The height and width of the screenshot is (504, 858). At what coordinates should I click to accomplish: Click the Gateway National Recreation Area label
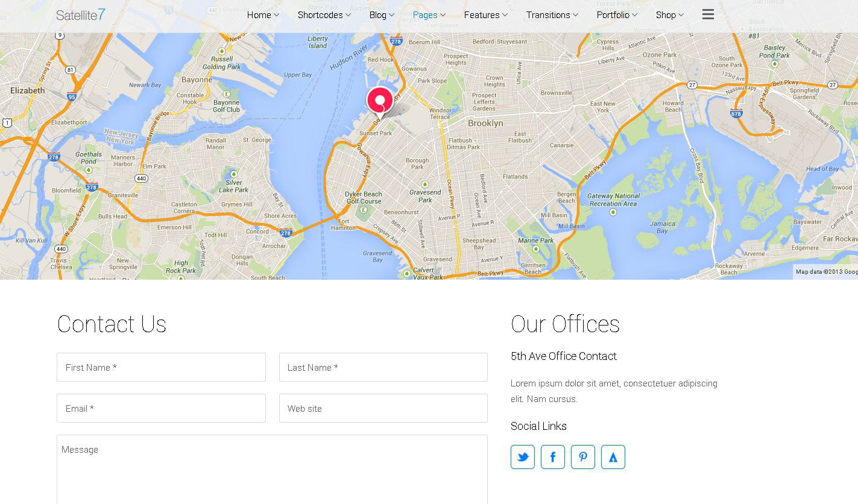(x=613, y=200)
